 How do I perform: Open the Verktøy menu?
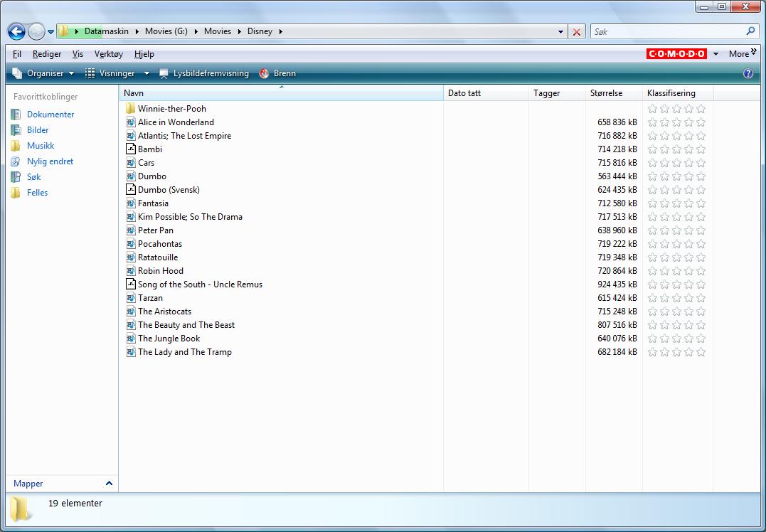pos(109,54)
